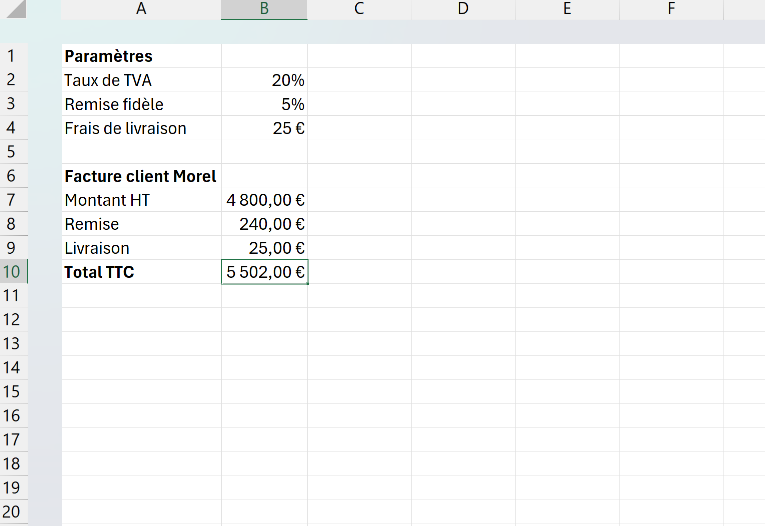This screenshot has width=765, height=526.
Task: Select the 5% remise value cell
Action: (x=264, y=104)
